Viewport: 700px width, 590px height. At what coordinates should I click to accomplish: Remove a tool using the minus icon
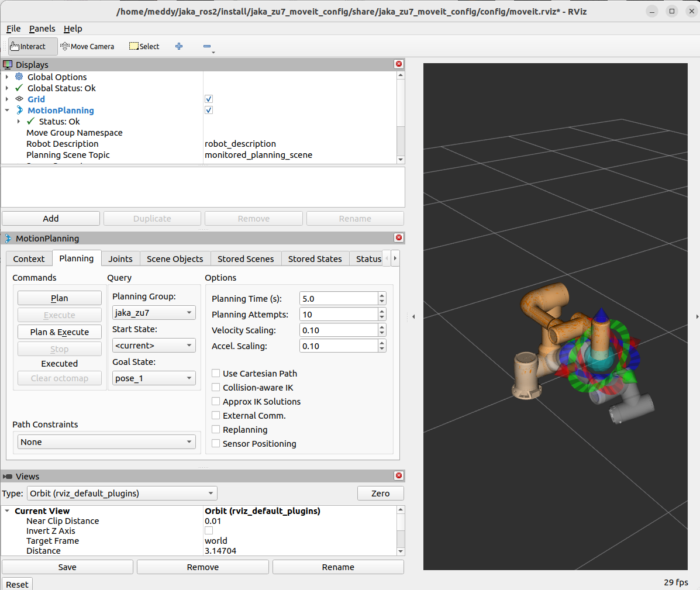(207, 46)
